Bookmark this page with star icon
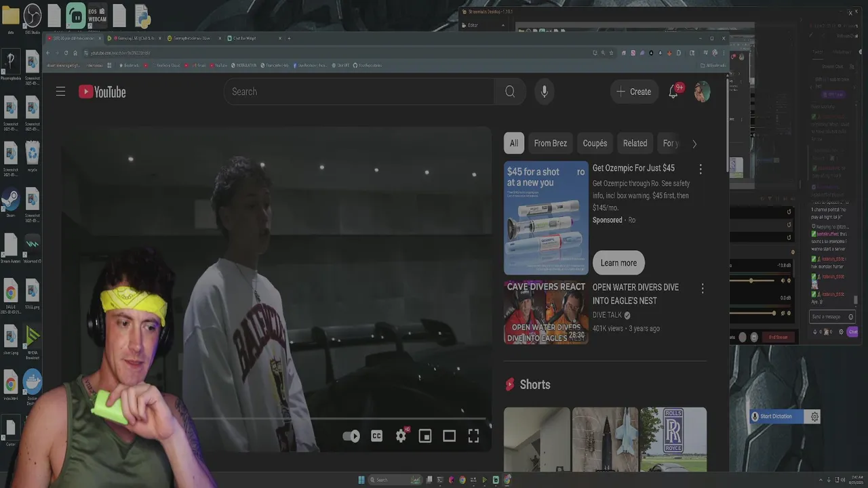Viewport: 868px width, 488px height. [x=611, y=53]
